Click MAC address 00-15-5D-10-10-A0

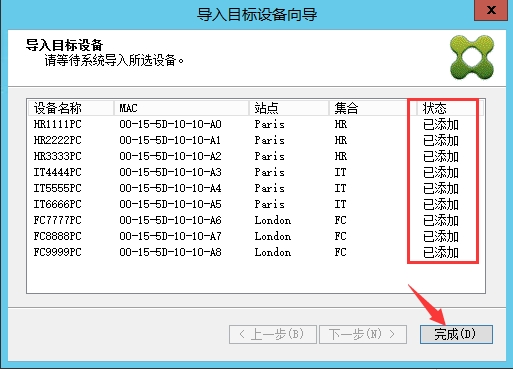(170, 124)
